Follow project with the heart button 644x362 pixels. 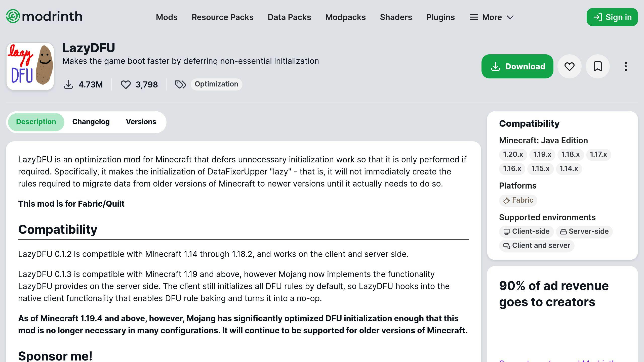[569, 66]
